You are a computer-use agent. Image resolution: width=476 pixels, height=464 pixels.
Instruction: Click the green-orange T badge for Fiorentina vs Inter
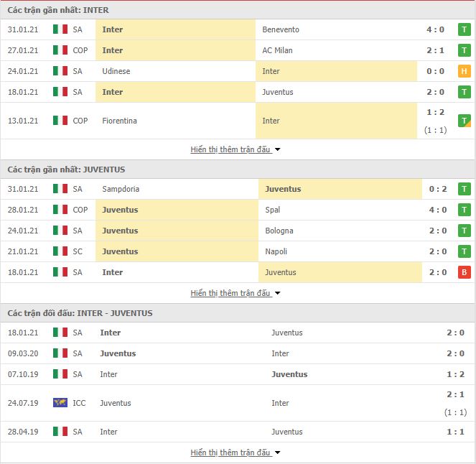pos(465,121)
